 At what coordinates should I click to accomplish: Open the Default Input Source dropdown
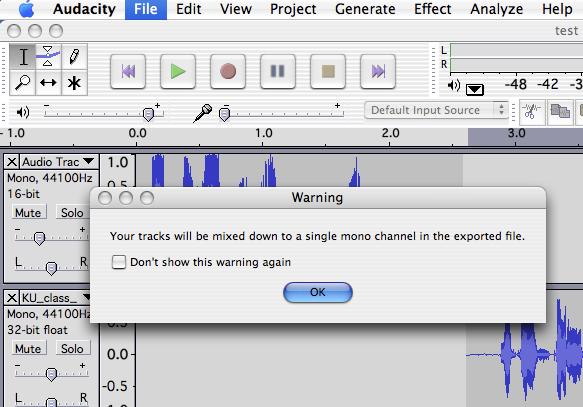pos(436,110)
